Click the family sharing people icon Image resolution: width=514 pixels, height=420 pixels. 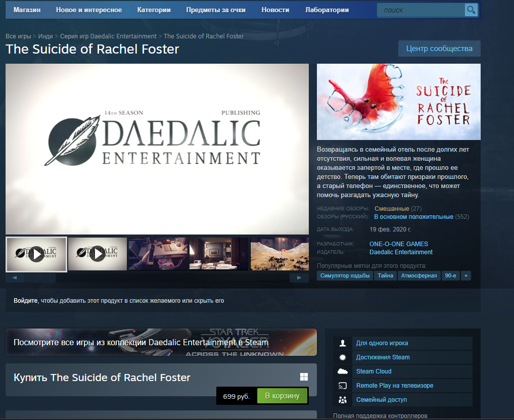click(343, 400)
